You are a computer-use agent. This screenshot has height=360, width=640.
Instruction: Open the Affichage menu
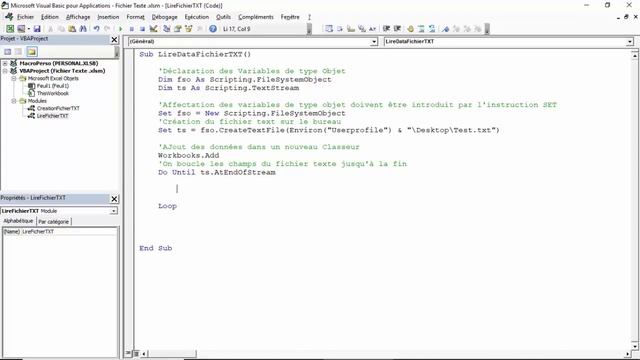coord(78,17)
